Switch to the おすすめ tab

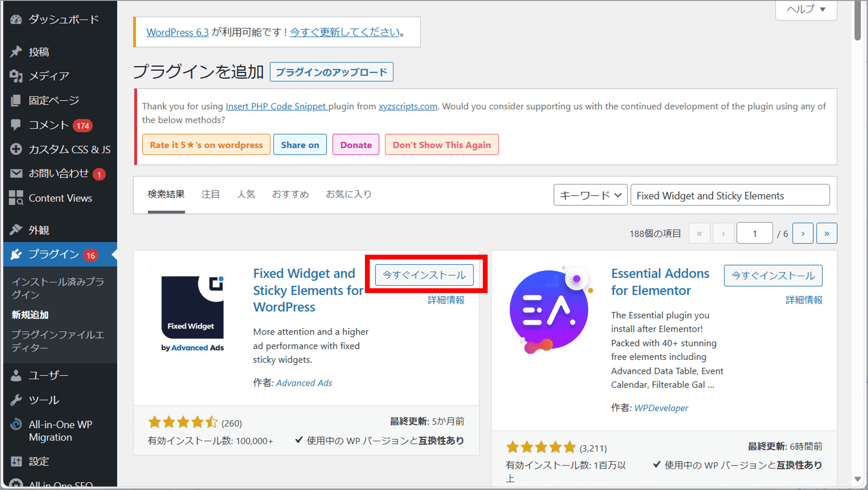click(291, 194)
